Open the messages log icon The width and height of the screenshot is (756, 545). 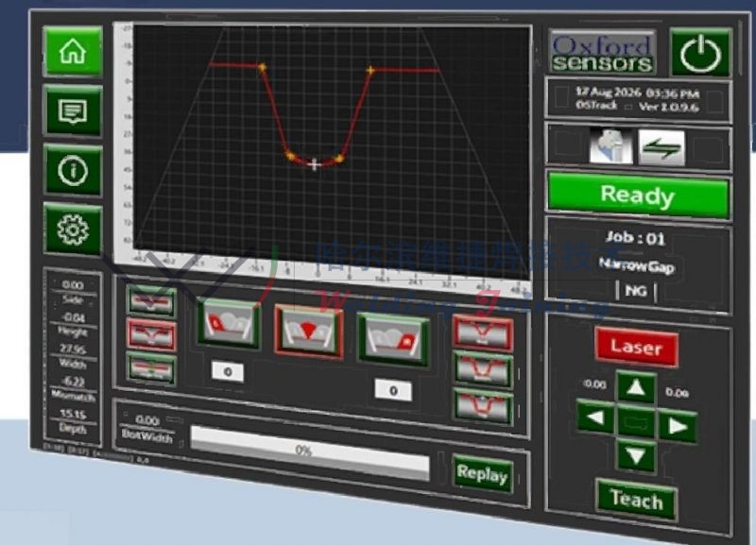[x=73, y=111]
